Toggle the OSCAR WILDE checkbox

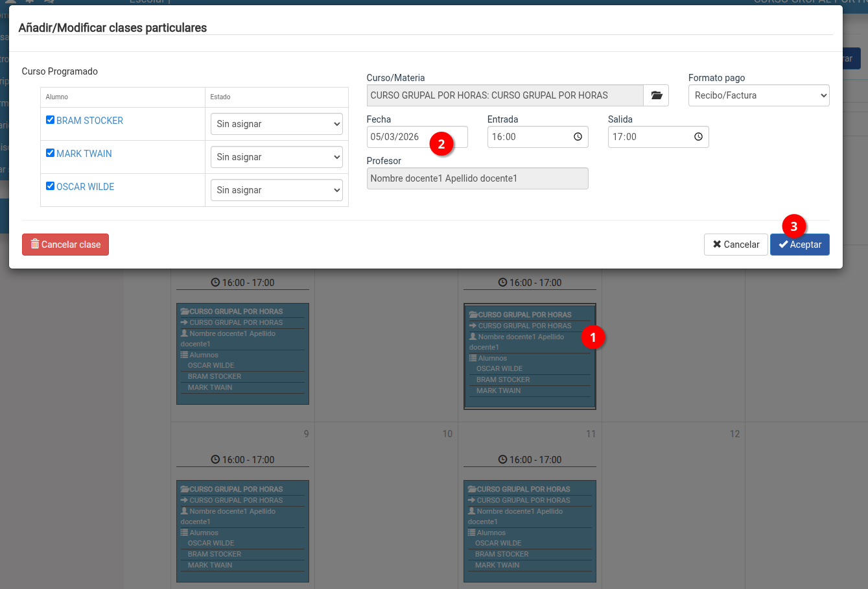click(50, 186)
